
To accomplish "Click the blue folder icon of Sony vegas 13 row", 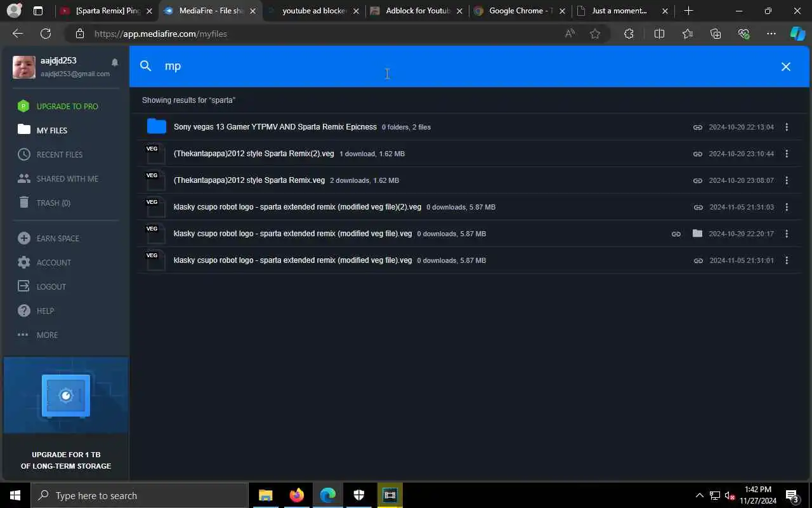I will (156, 126).
